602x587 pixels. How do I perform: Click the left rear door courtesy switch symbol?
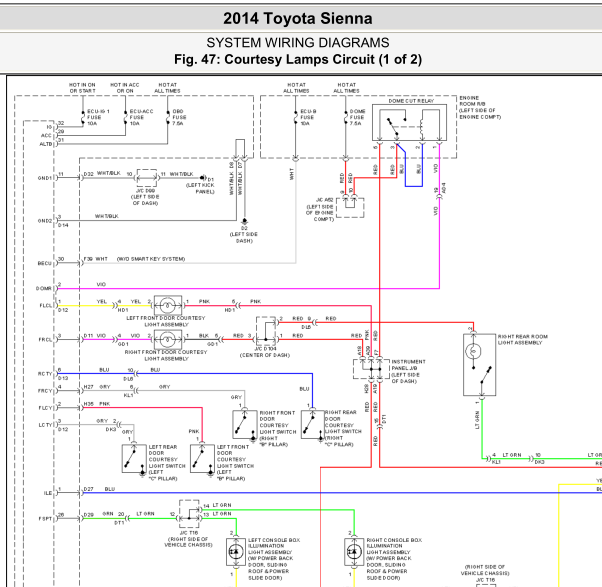pos(134,459)
